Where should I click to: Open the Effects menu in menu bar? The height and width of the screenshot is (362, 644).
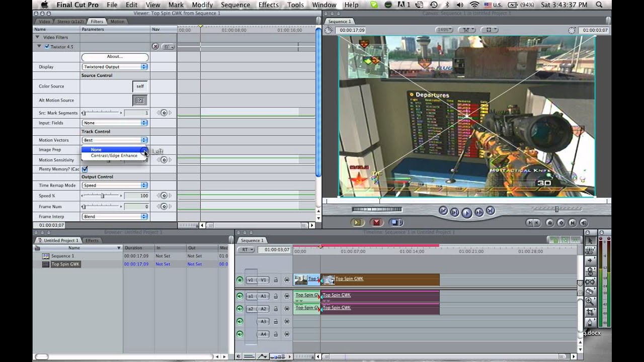(x=269, y=5)
